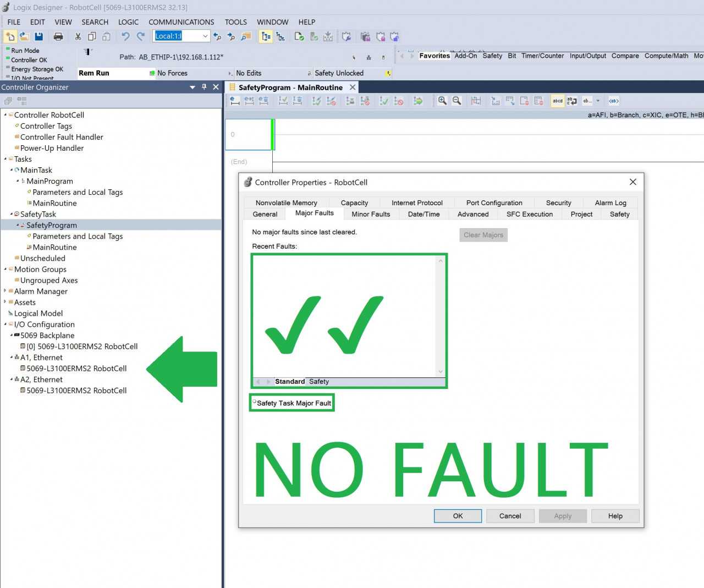Click the Copy icon
The image size is (704, 588).
(92, 36)
